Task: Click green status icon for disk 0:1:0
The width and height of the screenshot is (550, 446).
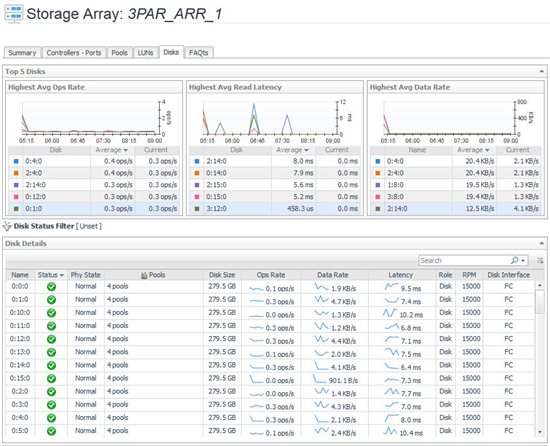Action: (52, 300)
